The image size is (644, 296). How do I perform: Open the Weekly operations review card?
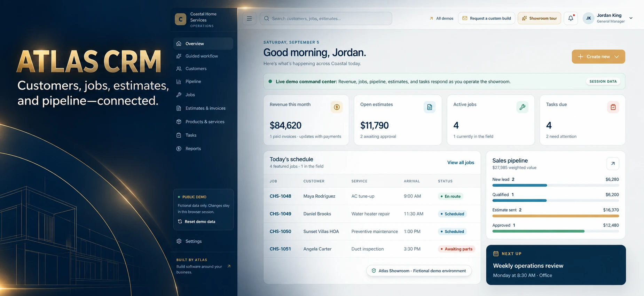point(556,265)
